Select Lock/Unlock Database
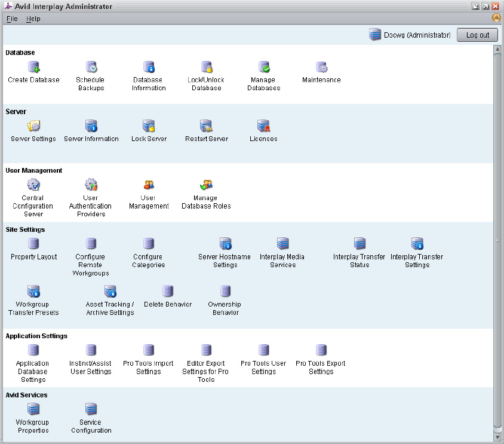This screenshot has height=444, width=504. [x=207, y=67]
